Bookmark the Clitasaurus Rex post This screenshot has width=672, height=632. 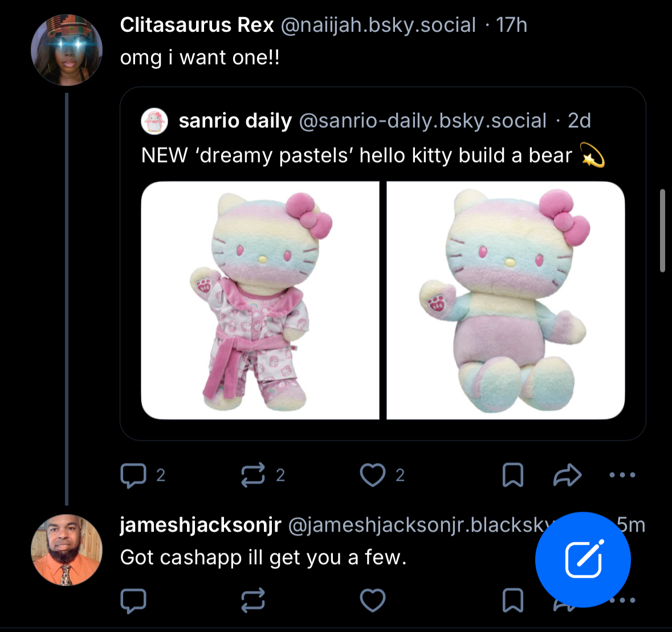(512, 475)
